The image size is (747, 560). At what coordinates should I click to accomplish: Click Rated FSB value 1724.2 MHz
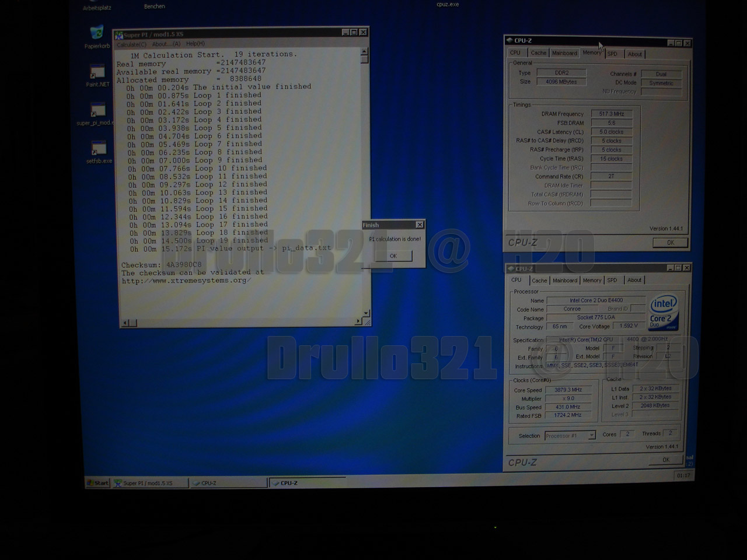[568, 415]
